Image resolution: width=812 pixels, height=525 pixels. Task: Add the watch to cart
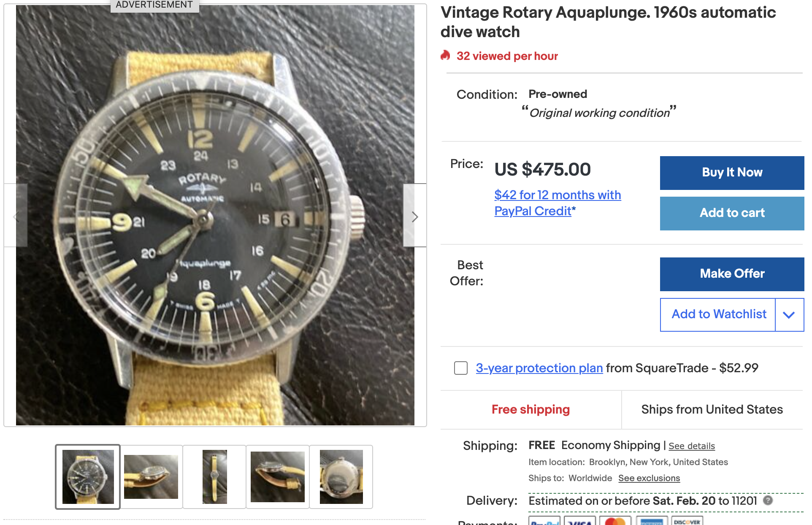[x=732, y=213]
